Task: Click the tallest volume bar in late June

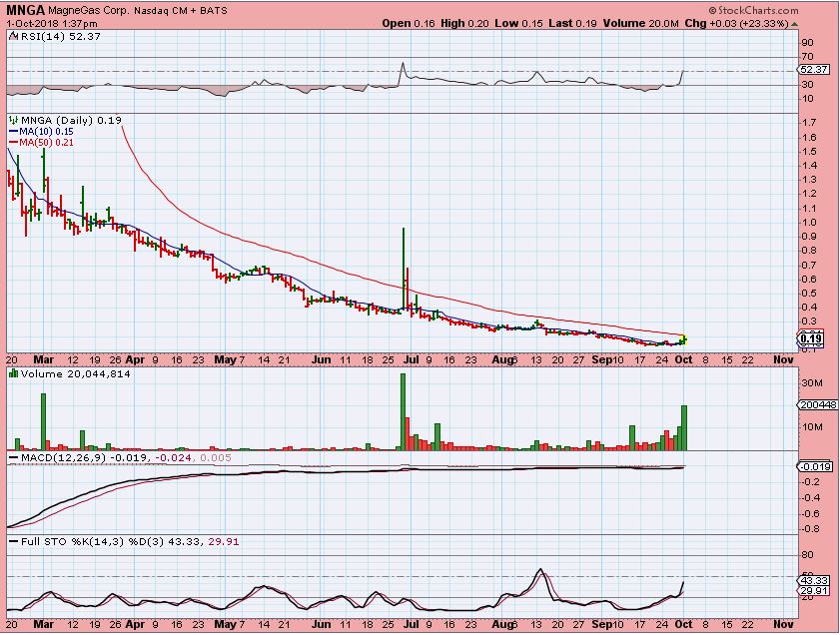Action: point(403,411)
